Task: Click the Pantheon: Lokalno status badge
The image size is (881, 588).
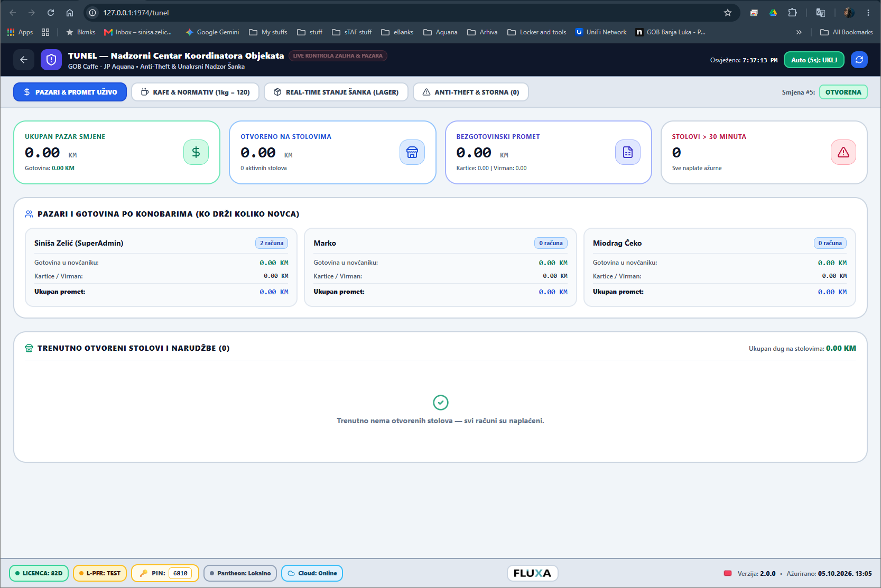Action: click(240, 573)
